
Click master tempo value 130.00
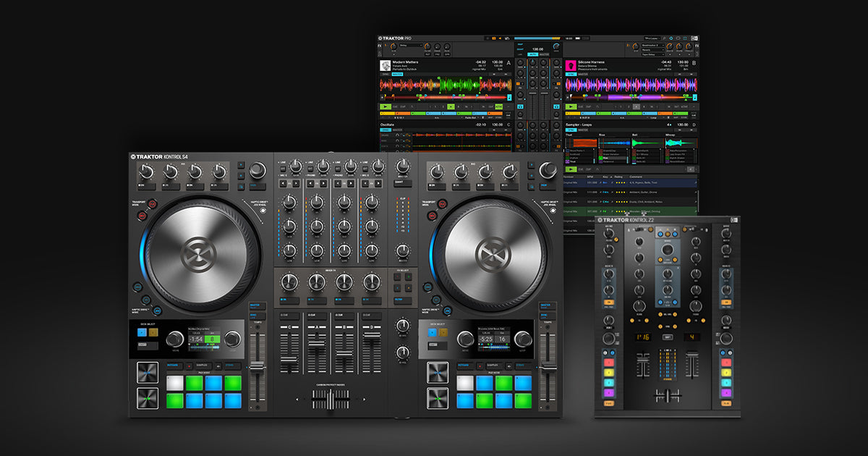point(539,48)
